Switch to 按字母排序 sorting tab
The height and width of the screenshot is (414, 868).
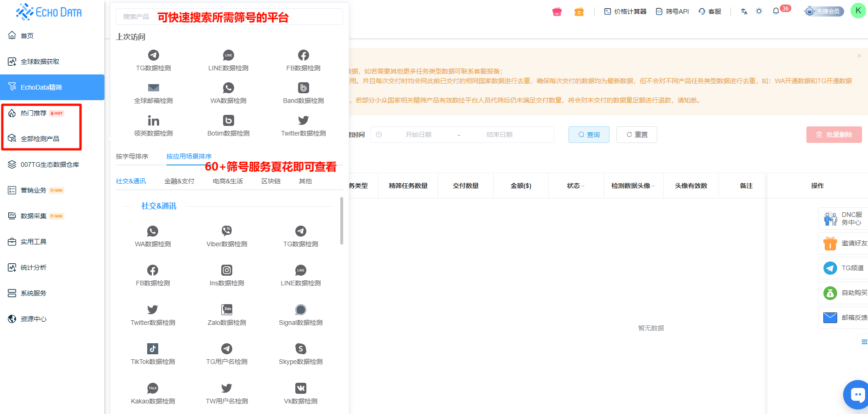click(x=132, y=156)
